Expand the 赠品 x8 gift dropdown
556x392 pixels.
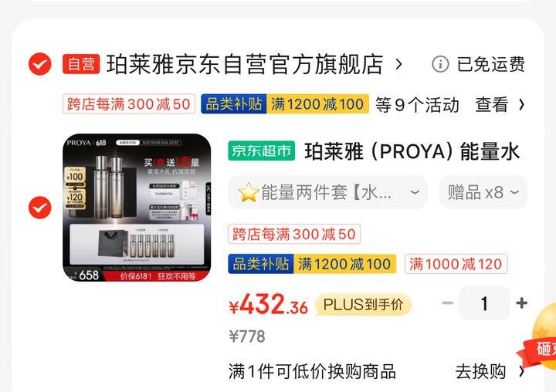483,192
